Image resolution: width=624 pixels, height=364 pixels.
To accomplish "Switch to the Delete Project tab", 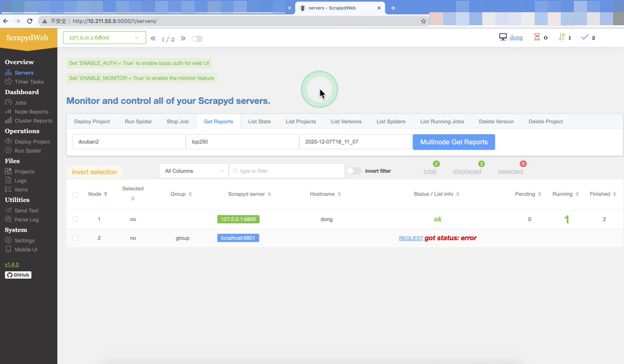I will [x=546, y=122].
